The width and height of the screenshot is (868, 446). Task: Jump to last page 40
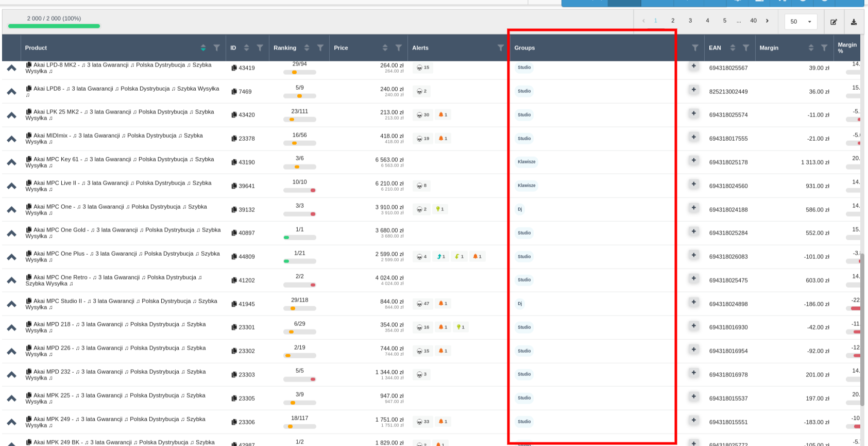pyautogui.click(x=753, y=21)
